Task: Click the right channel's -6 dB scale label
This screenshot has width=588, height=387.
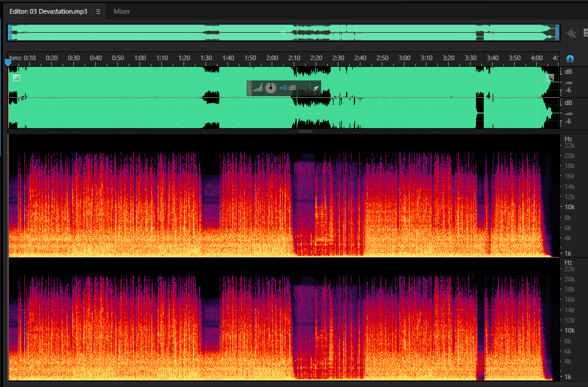Action: pos(568,121)
